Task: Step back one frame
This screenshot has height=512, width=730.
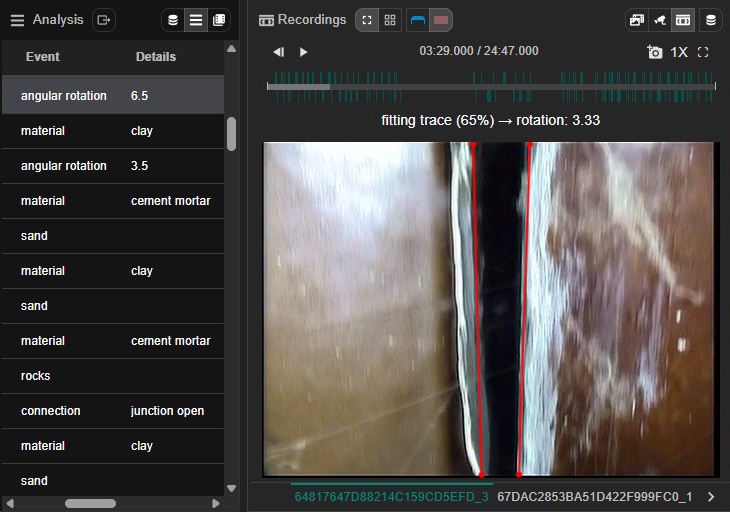Action: coord(279,52)
